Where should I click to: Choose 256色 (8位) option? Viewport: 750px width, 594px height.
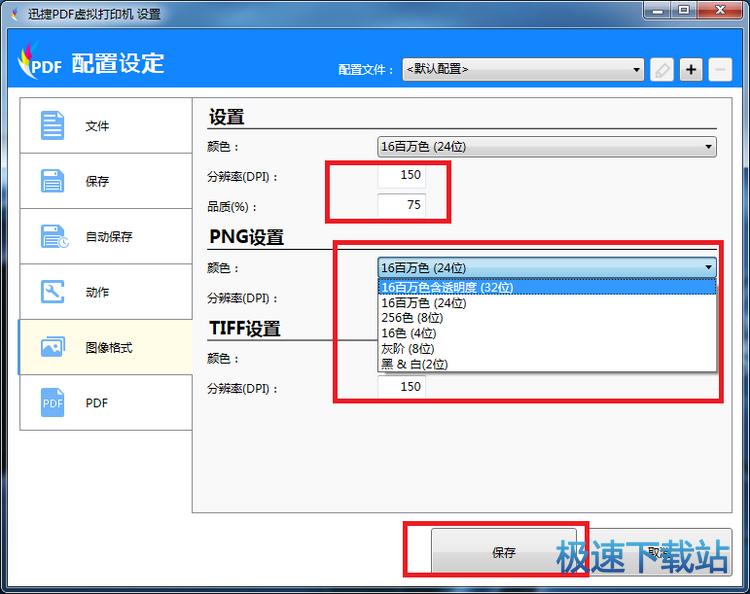[547, 318]
